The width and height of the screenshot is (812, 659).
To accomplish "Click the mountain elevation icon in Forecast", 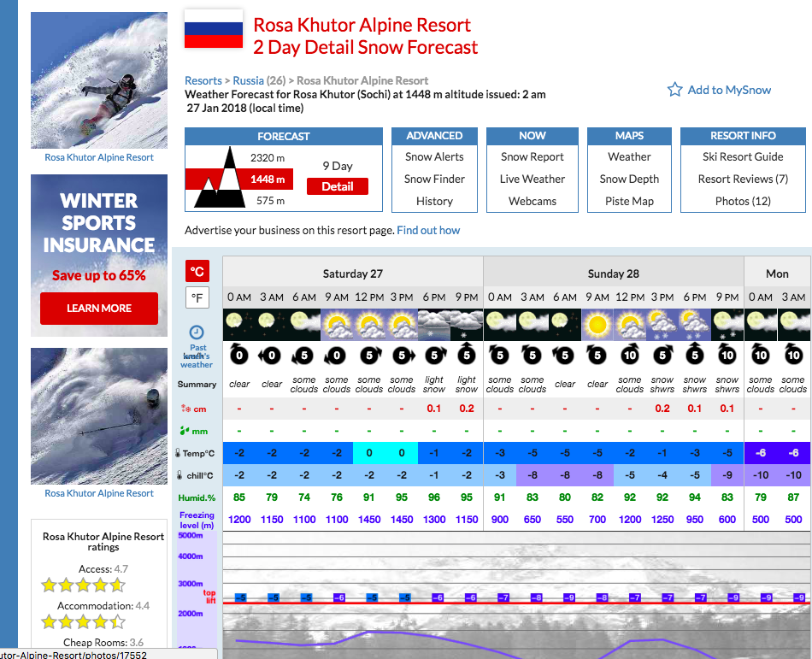I will point(220,178).
